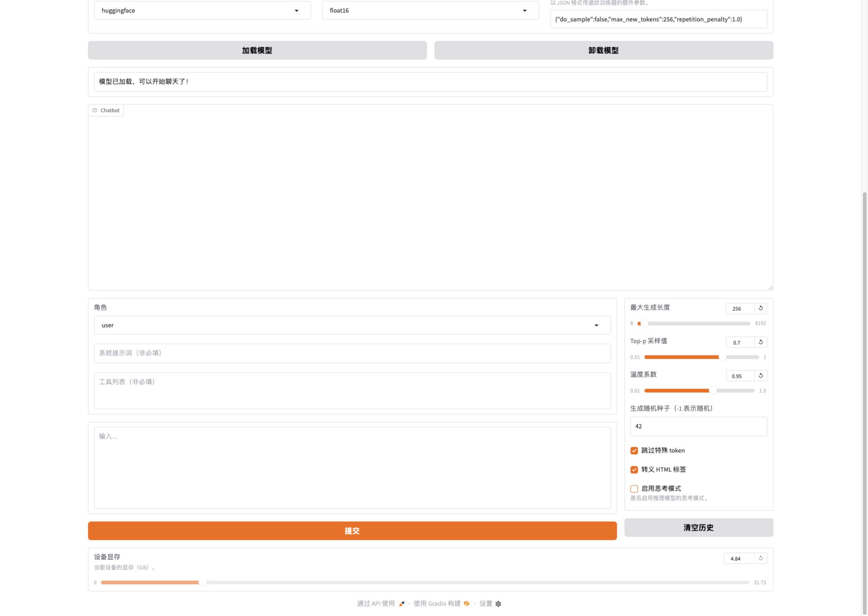This screenshot has width=868, height=616.
Task: Adjust the 温度系数 slider
Action: tap(699, 391)
